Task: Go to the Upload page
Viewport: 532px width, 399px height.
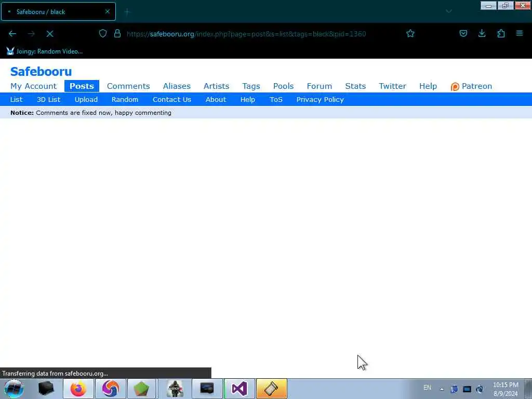Action: (x=86, y=99)
